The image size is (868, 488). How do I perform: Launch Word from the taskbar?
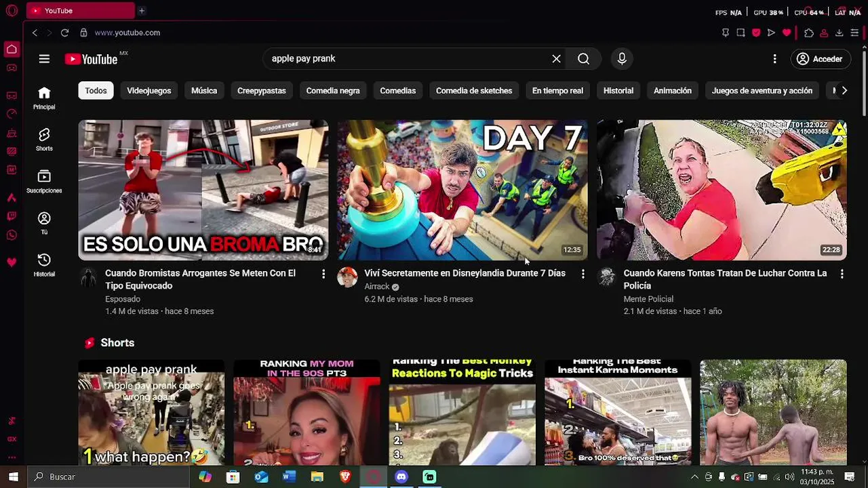point(289,476)
